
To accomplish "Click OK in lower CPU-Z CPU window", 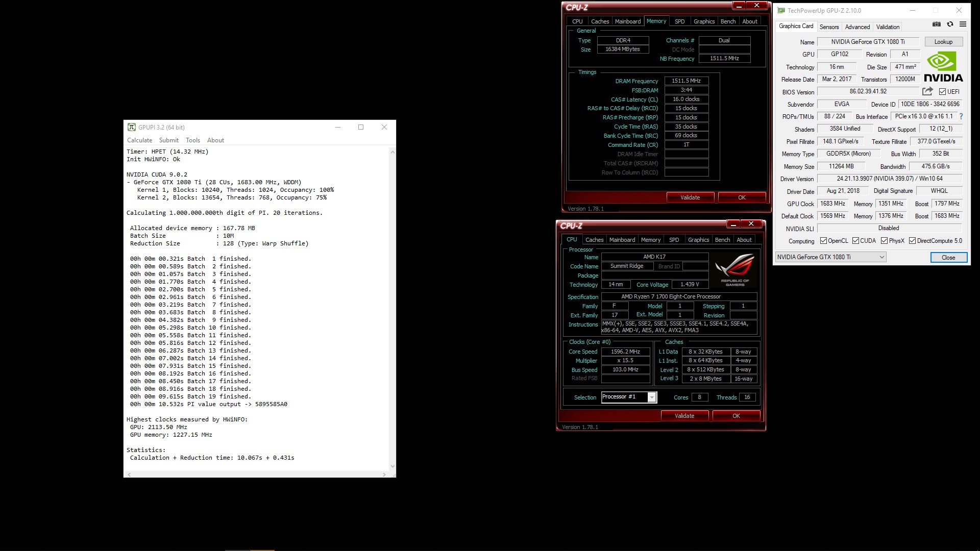I will coord(736,416).
